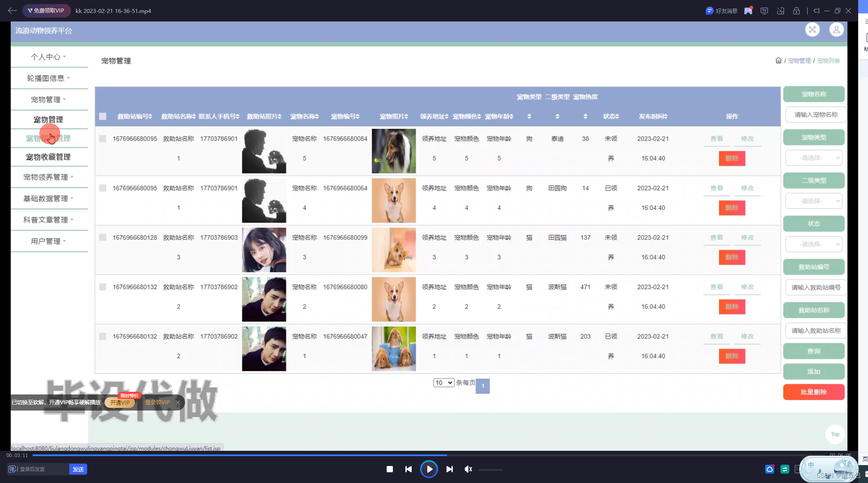Go to the previous video
The width and height of the screenshot is (868, 483).
click(409, 469)
